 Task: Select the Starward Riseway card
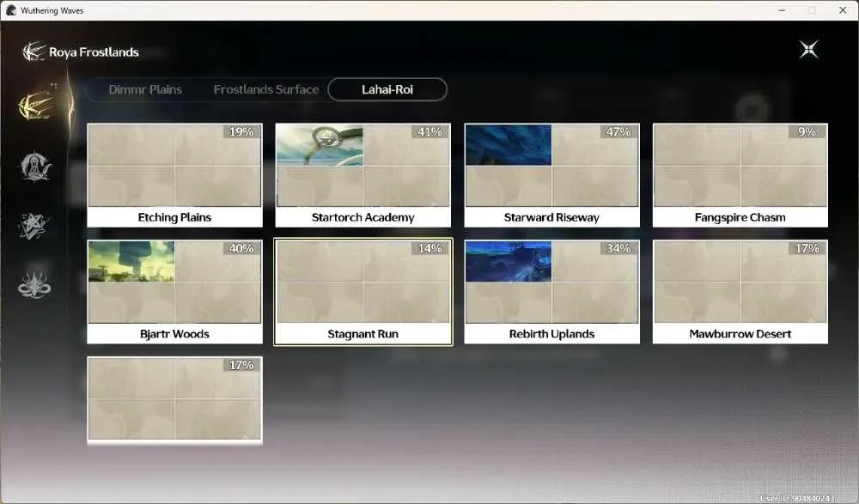(551, 175)
